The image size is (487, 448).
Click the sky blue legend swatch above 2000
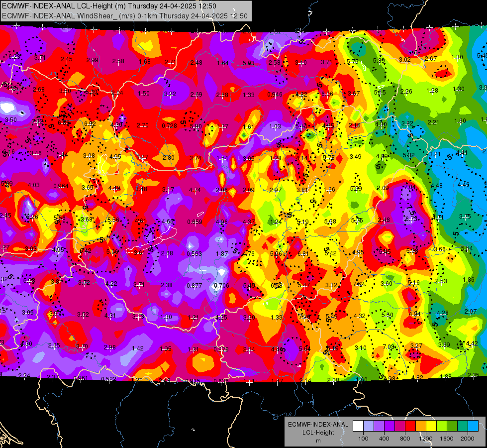(x=473, y=426)
